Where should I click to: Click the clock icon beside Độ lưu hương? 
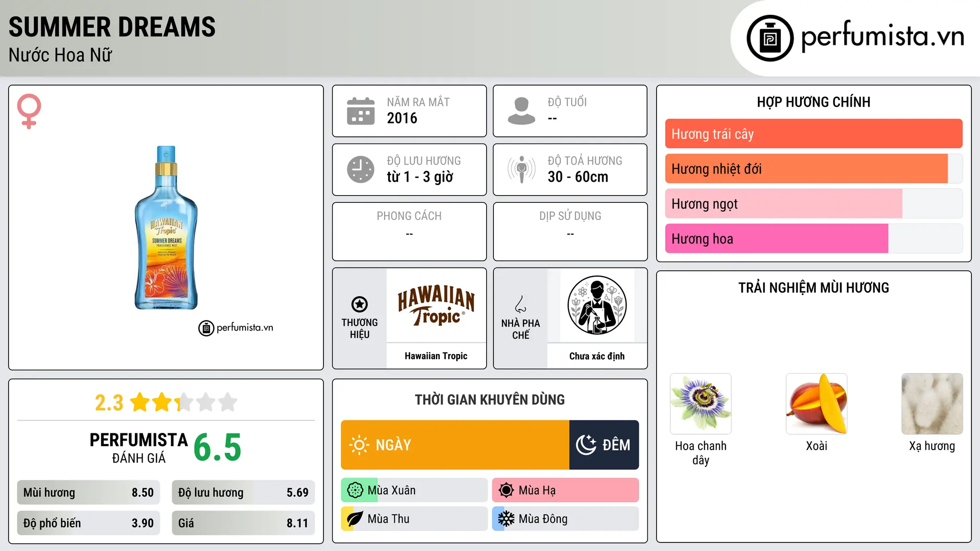point(361,169)
